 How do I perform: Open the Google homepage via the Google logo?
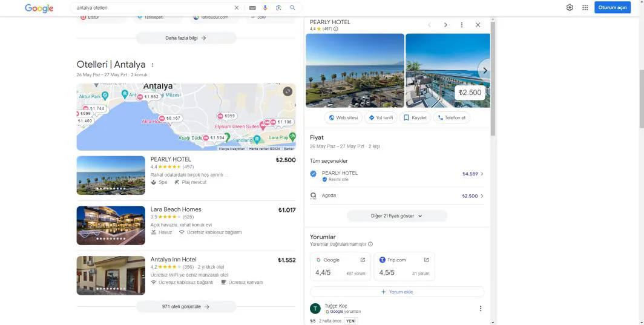coord(39,8)
